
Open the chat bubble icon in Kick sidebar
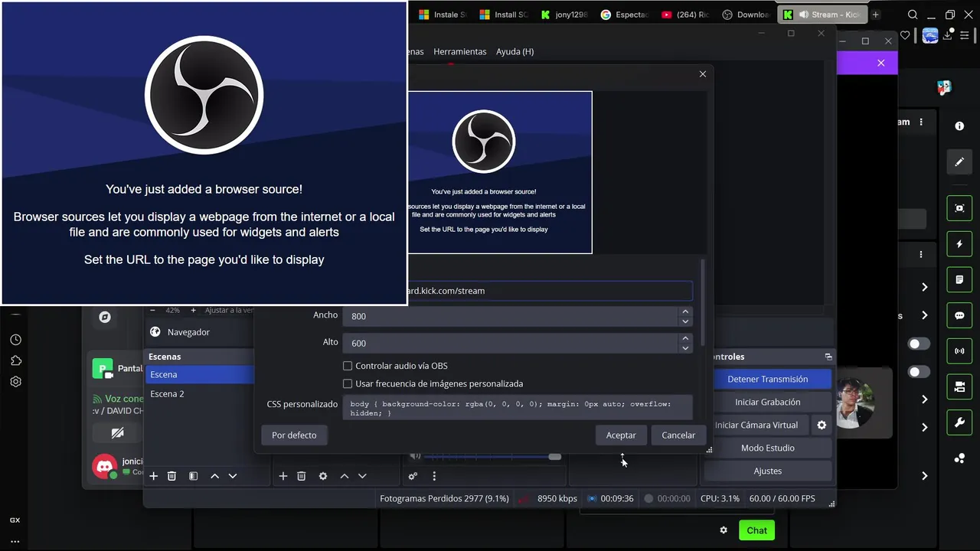pos(959,315)
